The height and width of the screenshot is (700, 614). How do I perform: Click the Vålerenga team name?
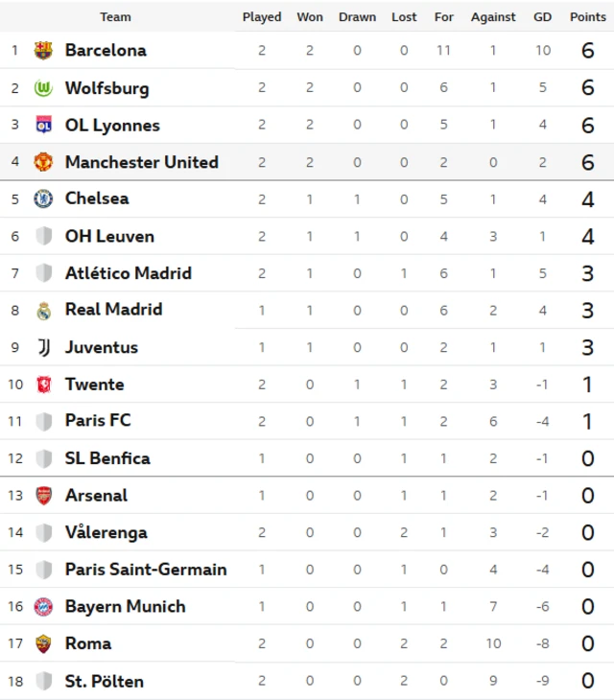click(106, 532)
